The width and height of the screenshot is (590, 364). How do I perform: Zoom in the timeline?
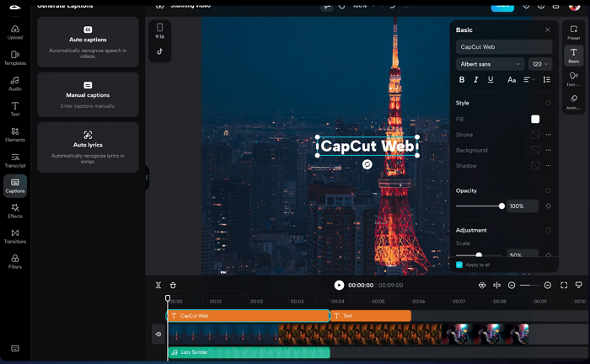548,286
